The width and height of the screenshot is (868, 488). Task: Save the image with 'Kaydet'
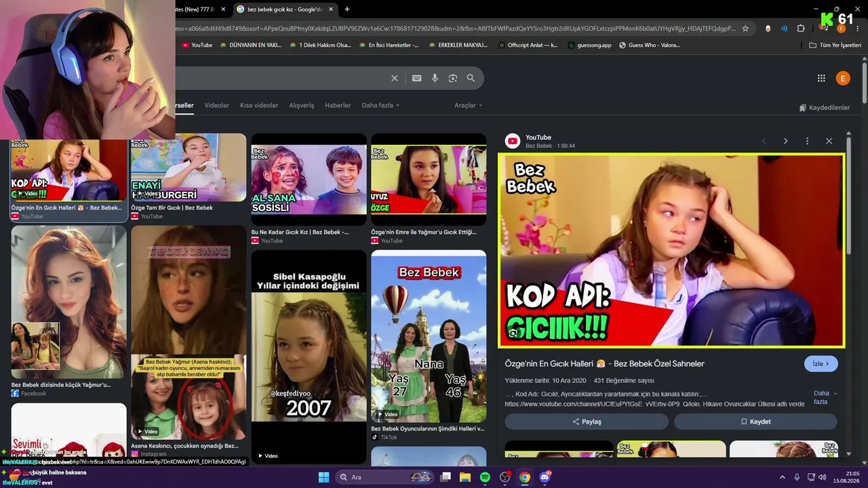click(x=755, y=422)
